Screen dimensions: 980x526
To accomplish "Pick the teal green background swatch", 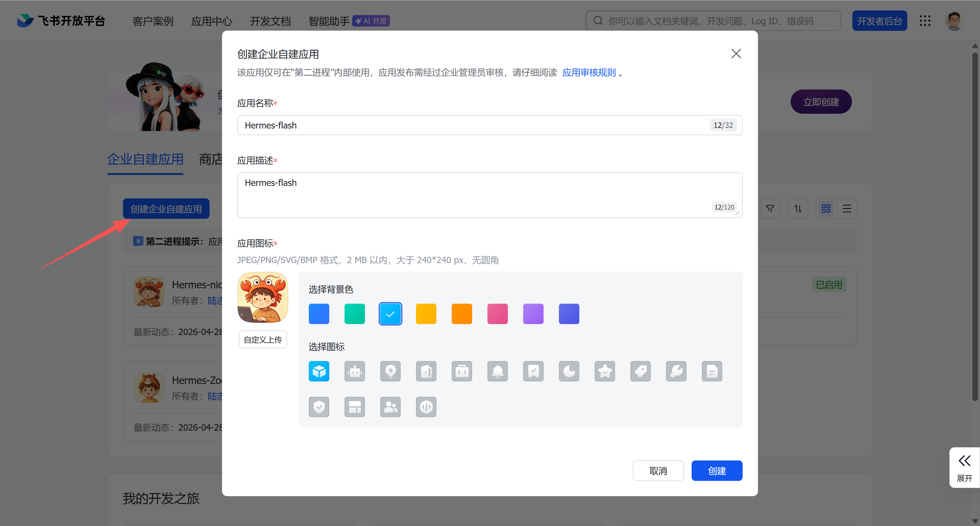I will (354, 314).
